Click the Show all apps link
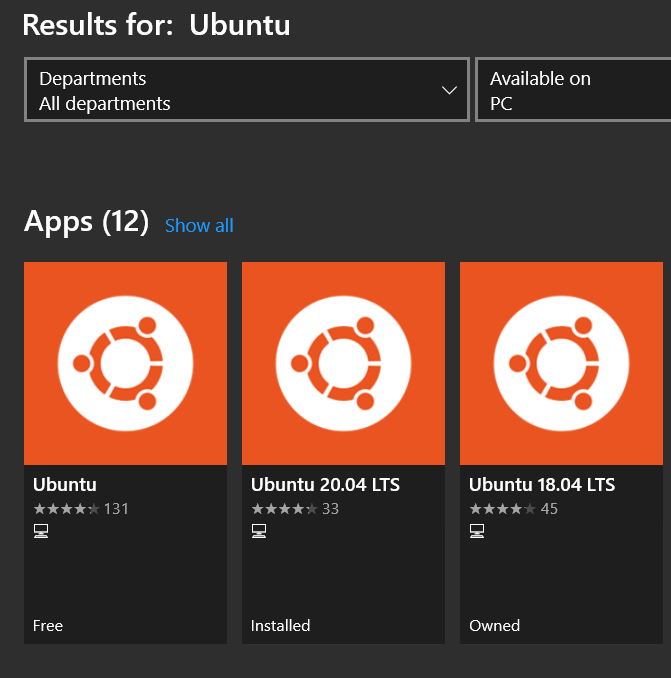 [x=199, y=226]
